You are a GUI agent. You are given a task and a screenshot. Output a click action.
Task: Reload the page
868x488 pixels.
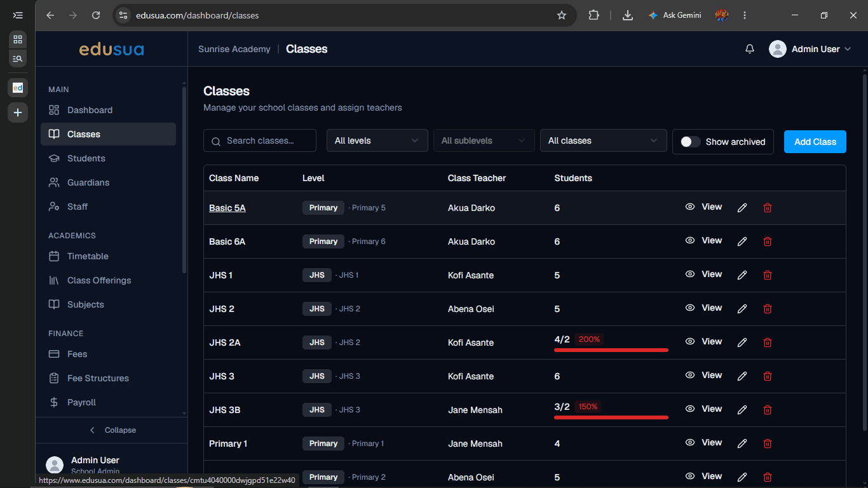tap(96, 15)
